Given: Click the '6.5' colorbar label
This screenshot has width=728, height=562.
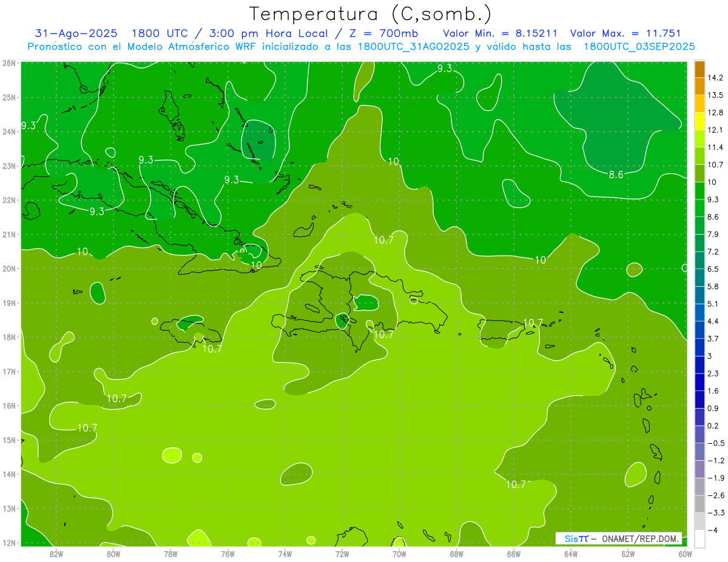Looking at the screenshot, I should pyautogui.click(x=713, y=269).
